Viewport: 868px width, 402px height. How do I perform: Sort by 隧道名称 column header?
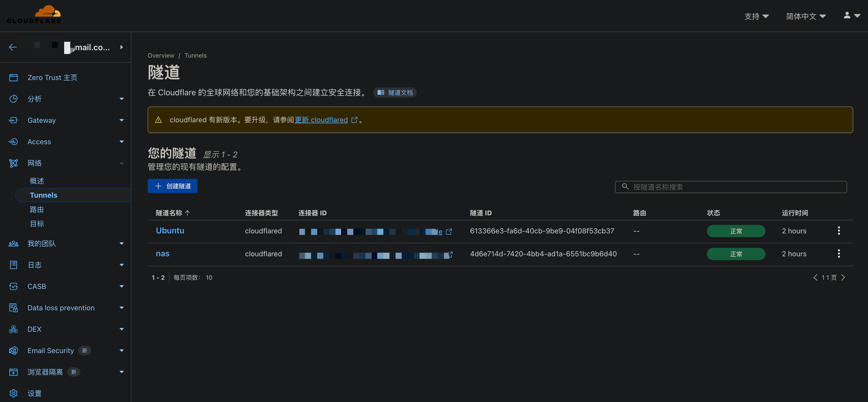point(173,213)
